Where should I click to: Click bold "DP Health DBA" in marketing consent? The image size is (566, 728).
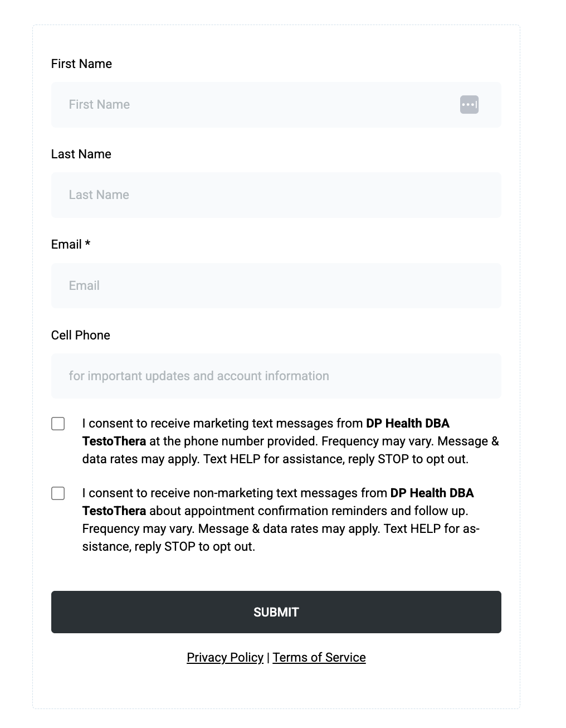point(408,424)
